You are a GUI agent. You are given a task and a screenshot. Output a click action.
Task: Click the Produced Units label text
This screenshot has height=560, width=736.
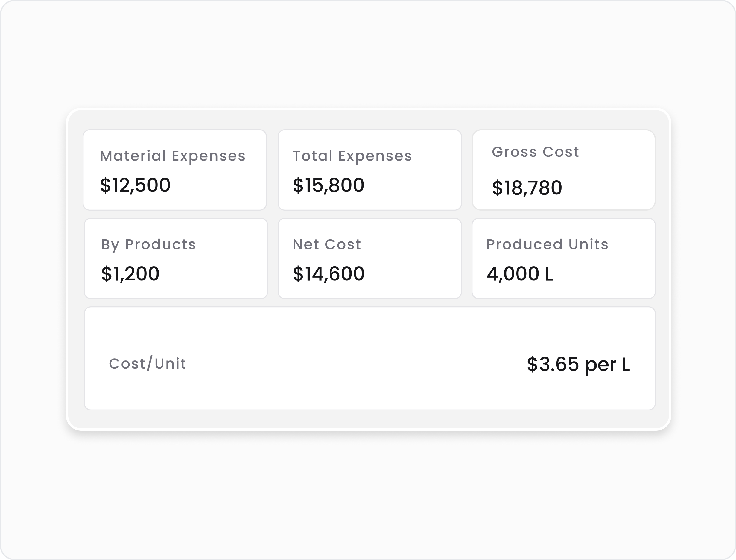(x=547, y=244)
